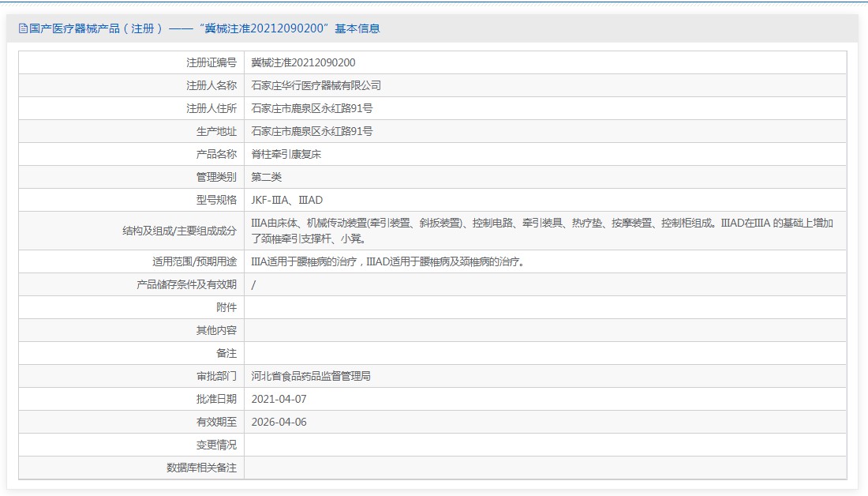
Task: Select the company name 石家庄华行医疗器械有限公司
Action: tap(316, 85)
